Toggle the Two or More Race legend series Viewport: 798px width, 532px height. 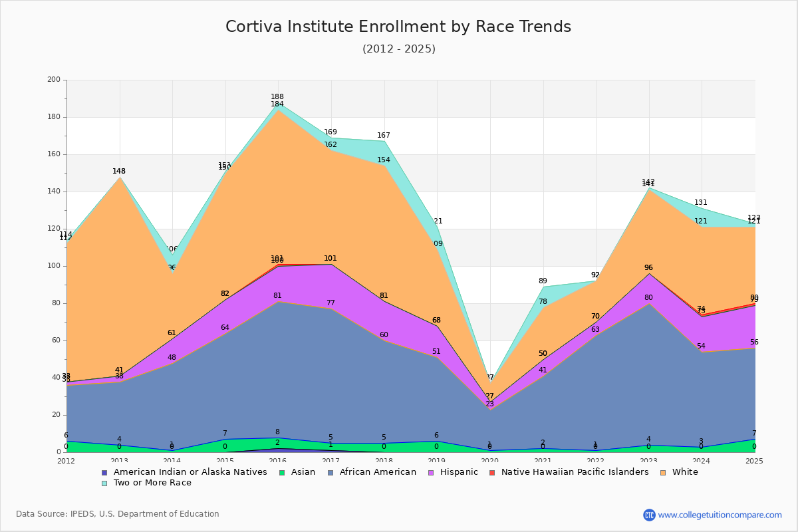click(146, 483)
